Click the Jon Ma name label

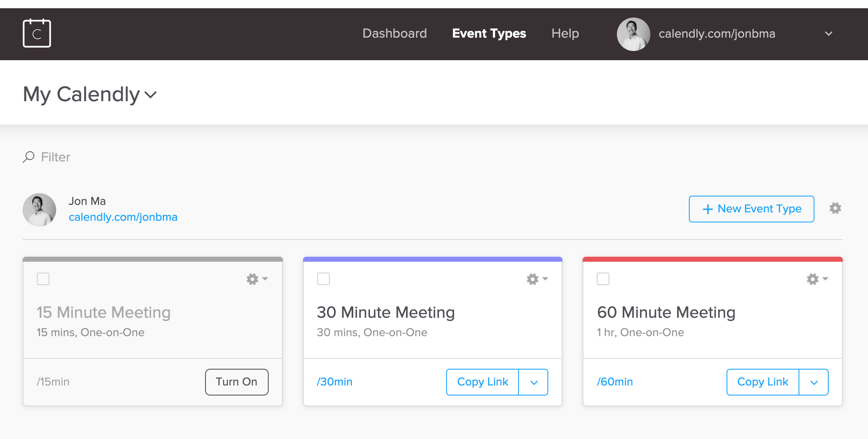pos(87,201)
